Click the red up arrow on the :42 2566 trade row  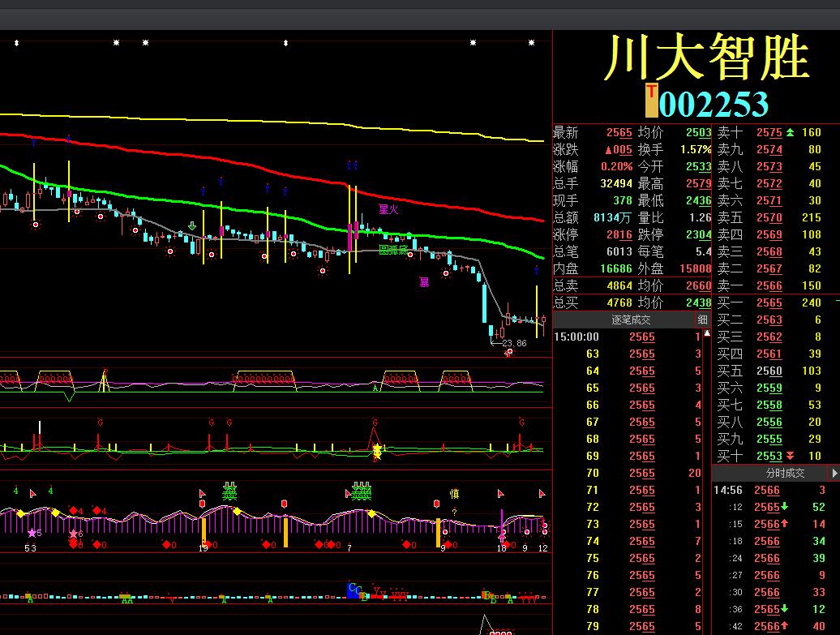[785, 626]
